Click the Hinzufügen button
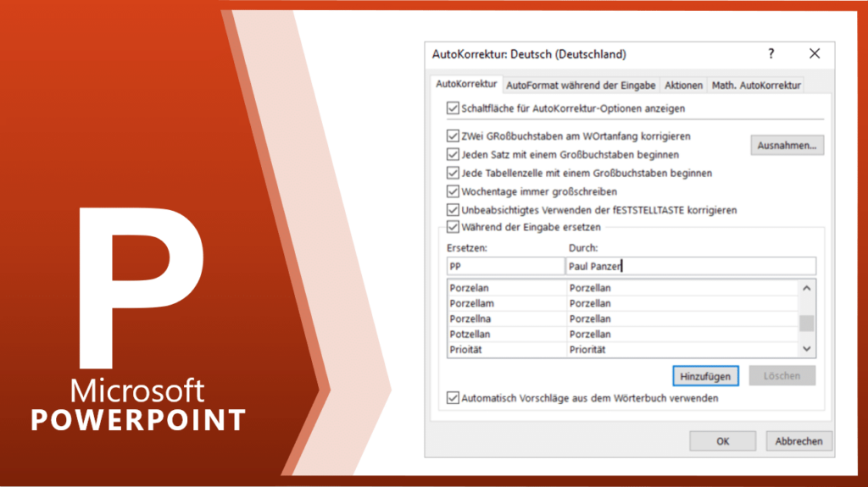 [705, 376]
